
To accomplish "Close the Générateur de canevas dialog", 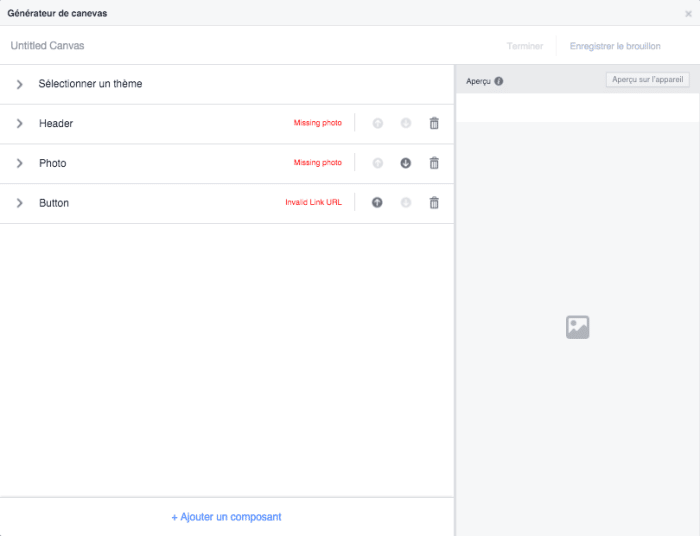I will point(688,14).
